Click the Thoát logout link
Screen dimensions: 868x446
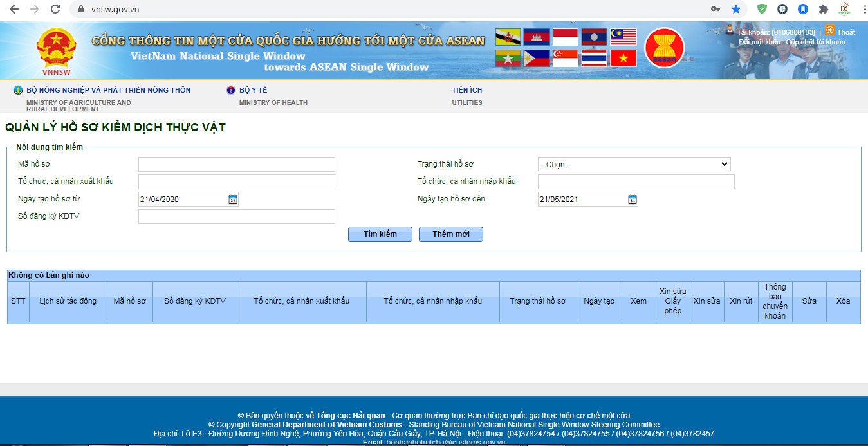click(x=846, y=32)
